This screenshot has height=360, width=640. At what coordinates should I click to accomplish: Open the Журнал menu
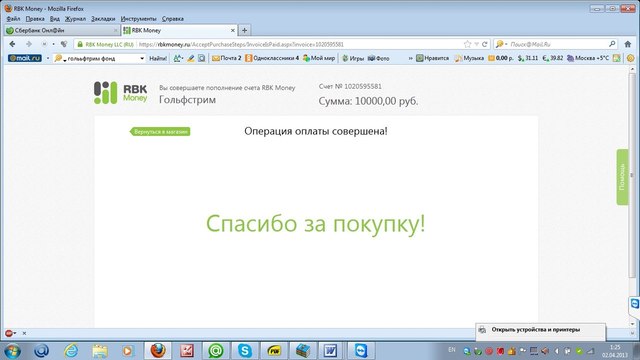pyautogui.click(x=75, y=19)
